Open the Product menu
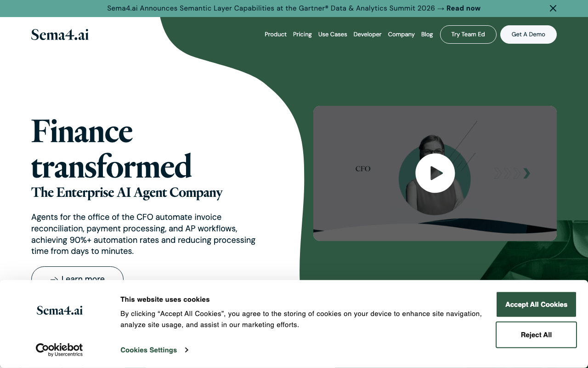 click(275, 34)
